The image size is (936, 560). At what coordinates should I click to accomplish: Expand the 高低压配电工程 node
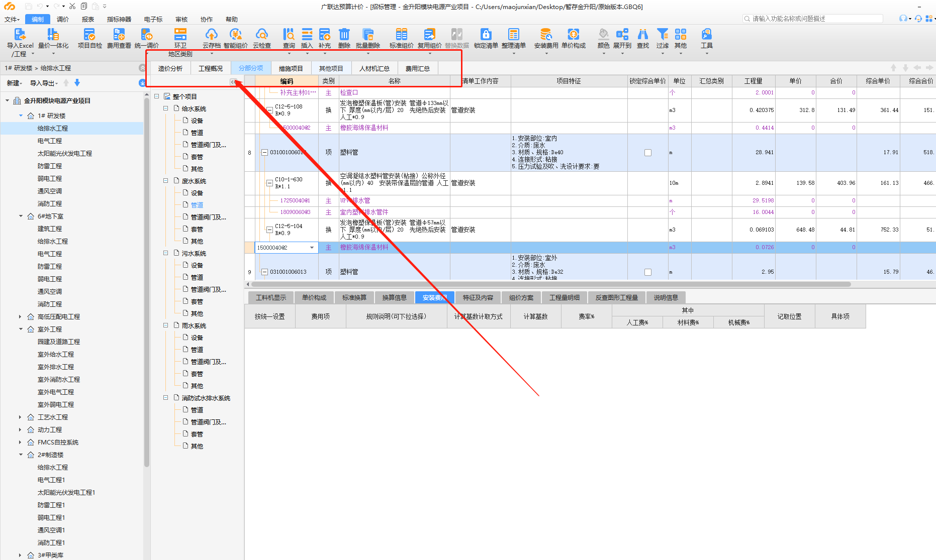[20, 316]
